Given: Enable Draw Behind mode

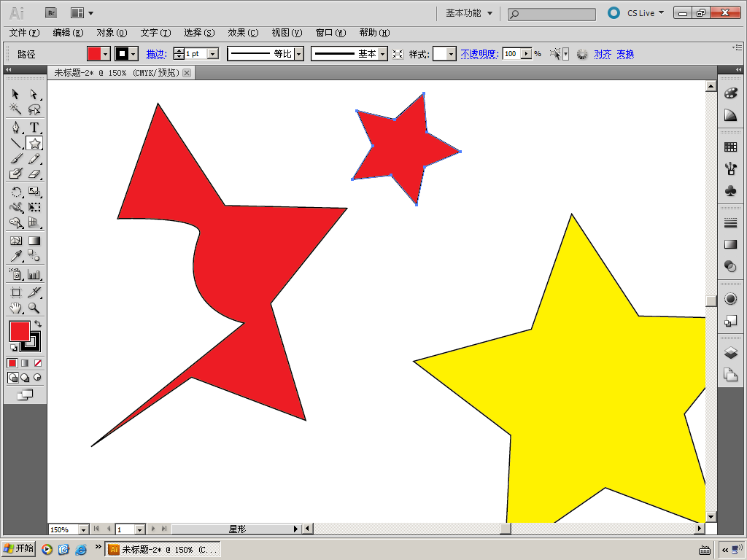Looking at the screenshot, I should (25, 378).
